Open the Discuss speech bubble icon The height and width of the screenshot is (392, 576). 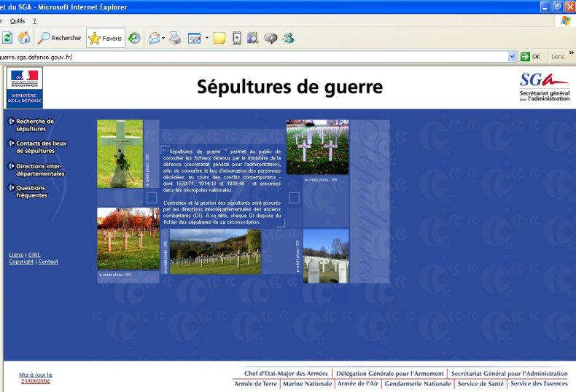[x=271, y=38]
